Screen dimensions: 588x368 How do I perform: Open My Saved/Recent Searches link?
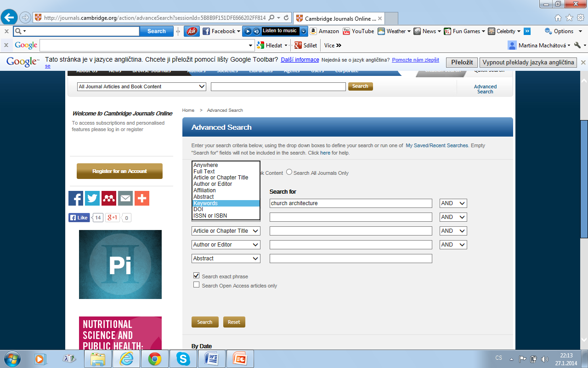pos(437,145)
